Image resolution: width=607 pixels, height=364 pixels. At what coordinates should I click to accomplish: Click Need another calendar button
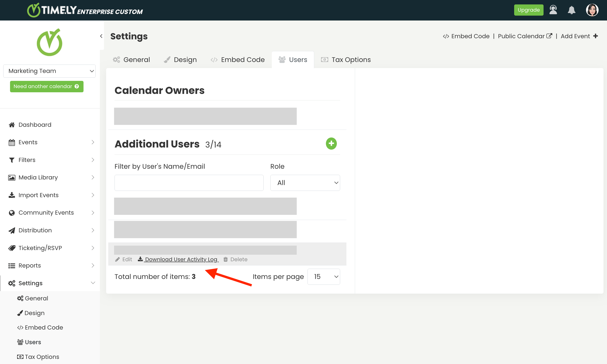47,87
